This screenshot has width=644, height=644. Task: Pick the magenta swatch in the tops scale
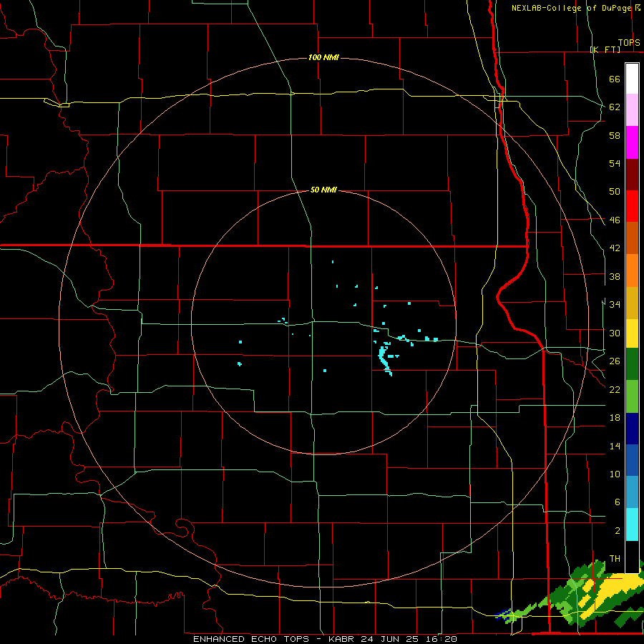tap(632, 142)
